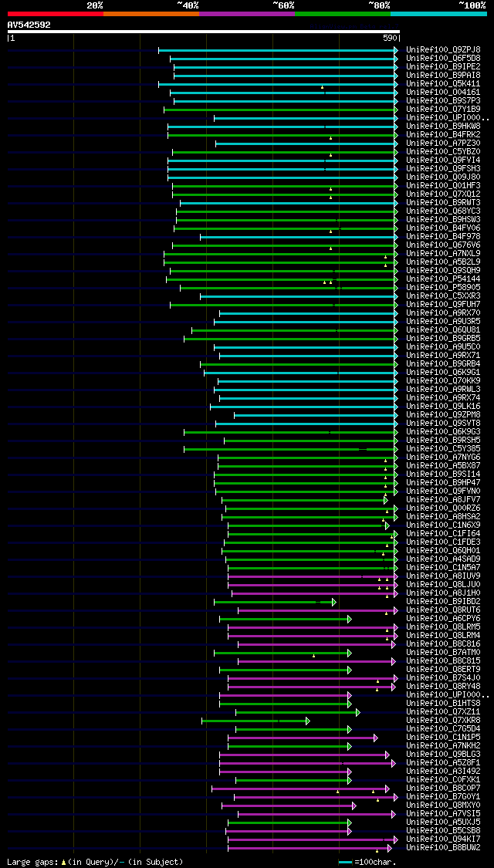Image resolution: width=494 pixels, height=868 pixels.
Task: Click the cyan ~100% identity legend segment
Action: 438,13
